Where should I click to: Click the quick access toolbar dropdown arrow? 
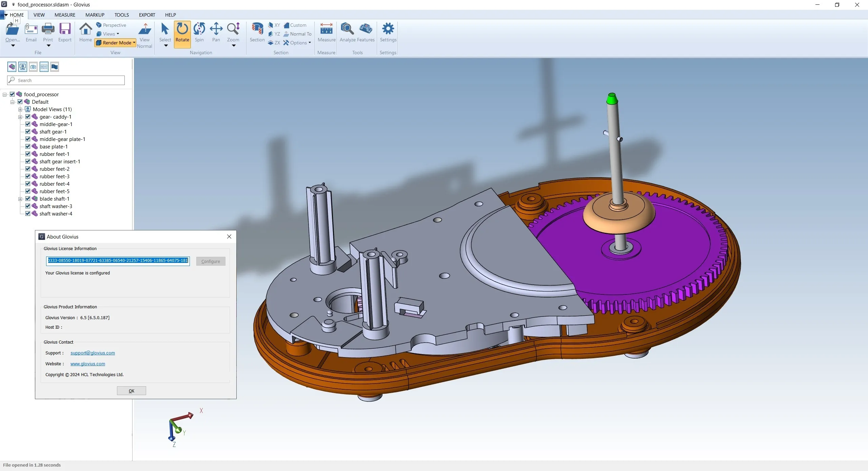tap(14, 4)
